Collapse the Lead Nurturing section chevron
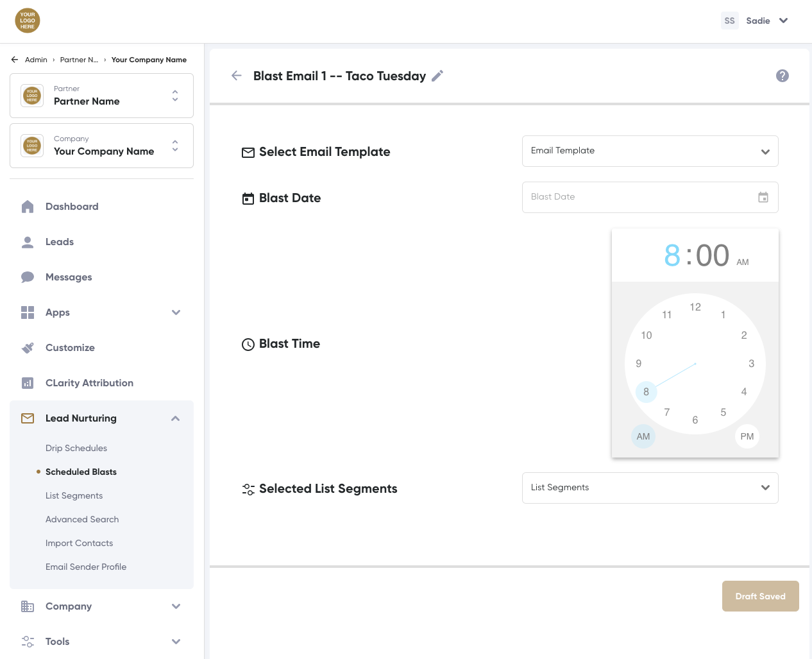Viewport: 812px width, 659px height. [x=176, y=418]
